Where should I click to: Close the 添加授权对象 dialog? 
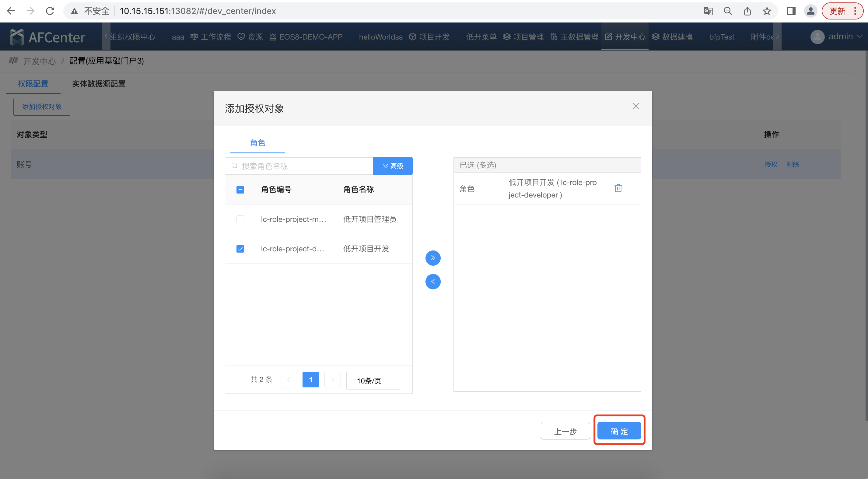coord(635,106)
